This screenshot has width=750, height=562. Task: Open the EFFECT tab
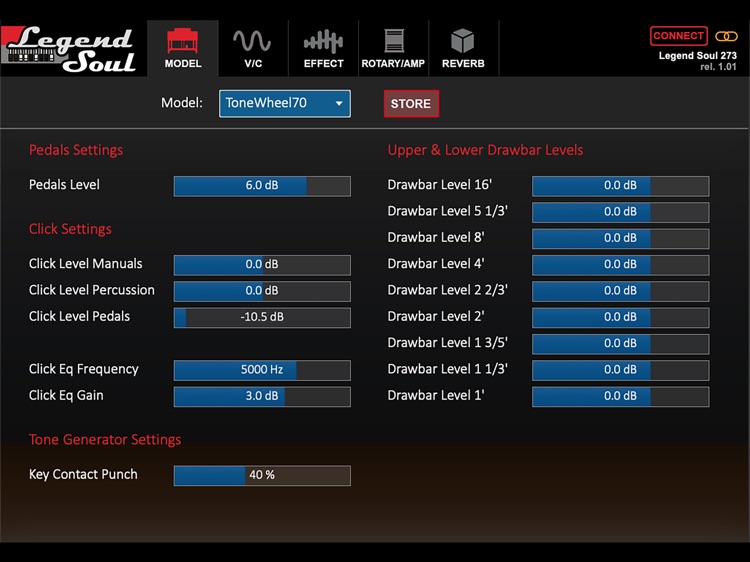[x=323, y=48]
